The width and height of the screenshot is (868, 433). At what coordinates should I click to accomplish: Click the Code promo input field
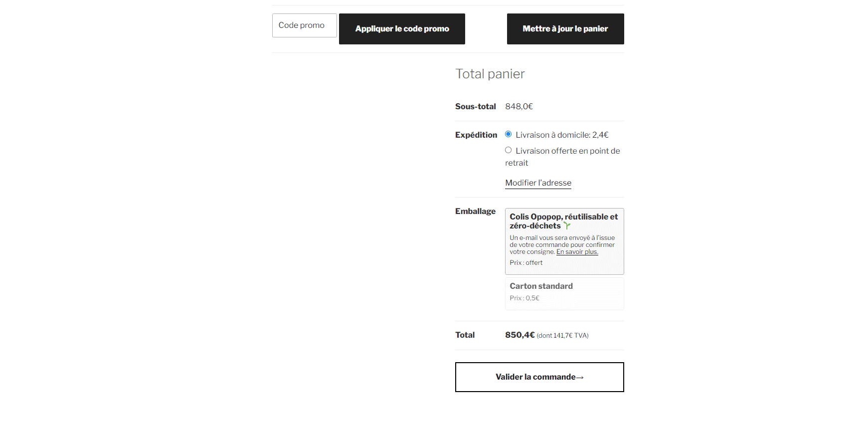click(x=305, y=25)
